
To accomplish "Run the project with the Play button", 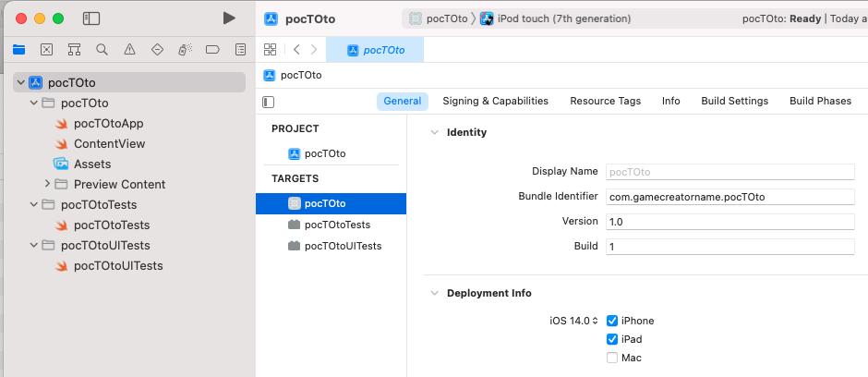I will [x=229, y=18].
